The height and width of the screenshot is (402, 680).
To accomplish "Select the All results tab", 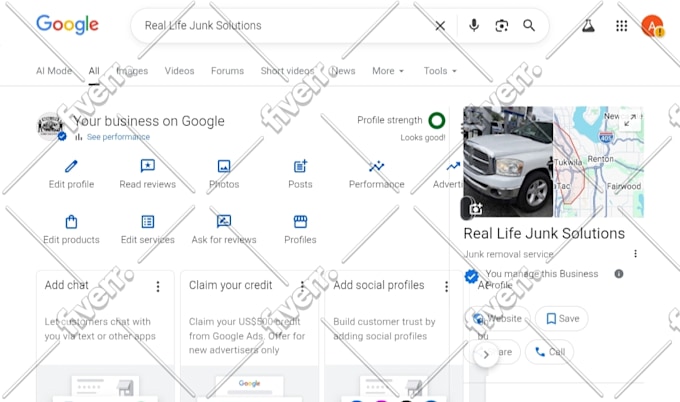I will [x=94, y=71].
